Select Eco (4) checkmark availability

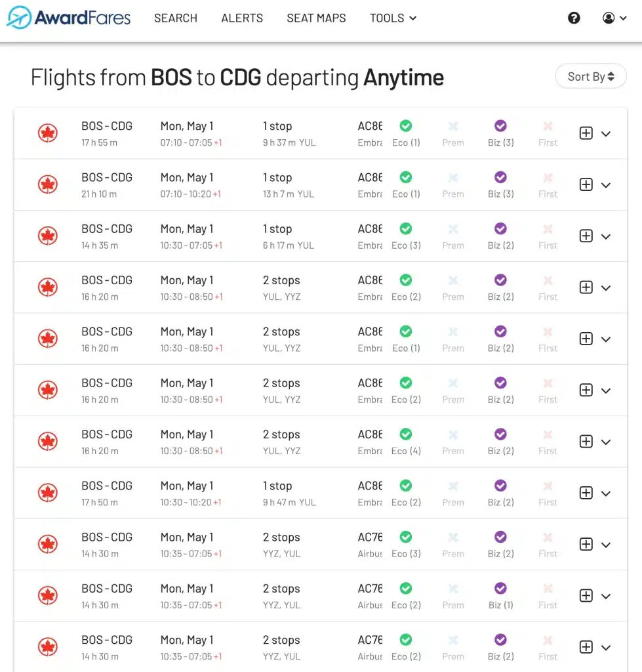(x=405, y=434)
